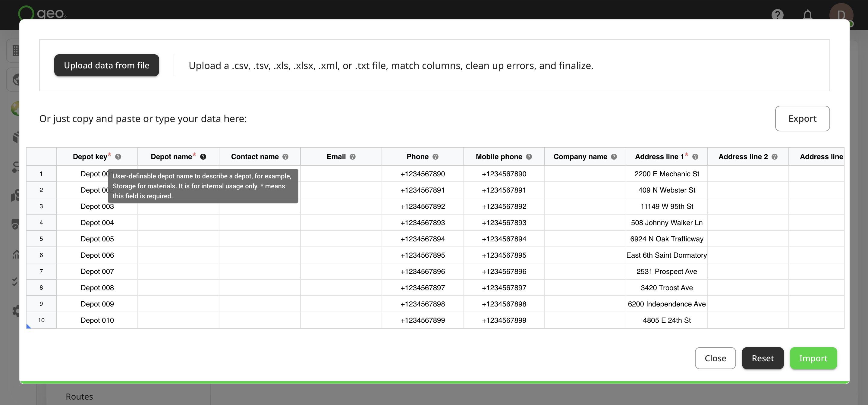
Task: Select the address cell 6924 N Oak Trafficway
Action: pyautogui.click(x=666, y=239)
